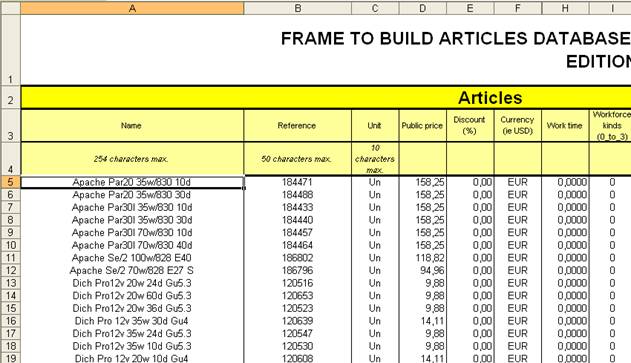Image resolution: width=631 pixels, height=363 pixels.
Task: Select reference cell 120639
Action: [298, 321]
